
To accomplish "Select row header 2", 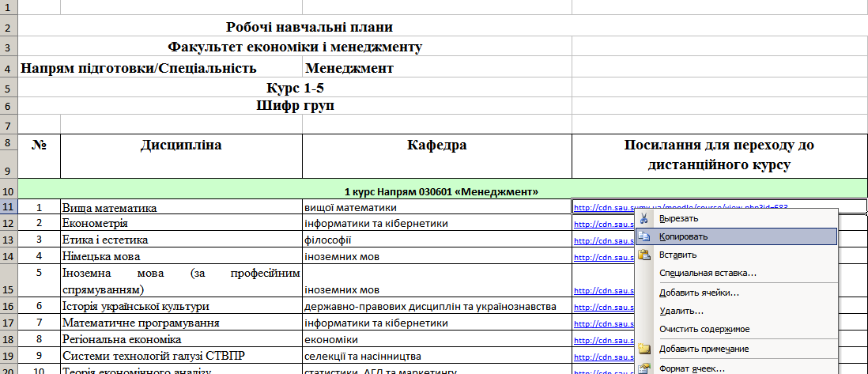I will [x=9, y=27].
